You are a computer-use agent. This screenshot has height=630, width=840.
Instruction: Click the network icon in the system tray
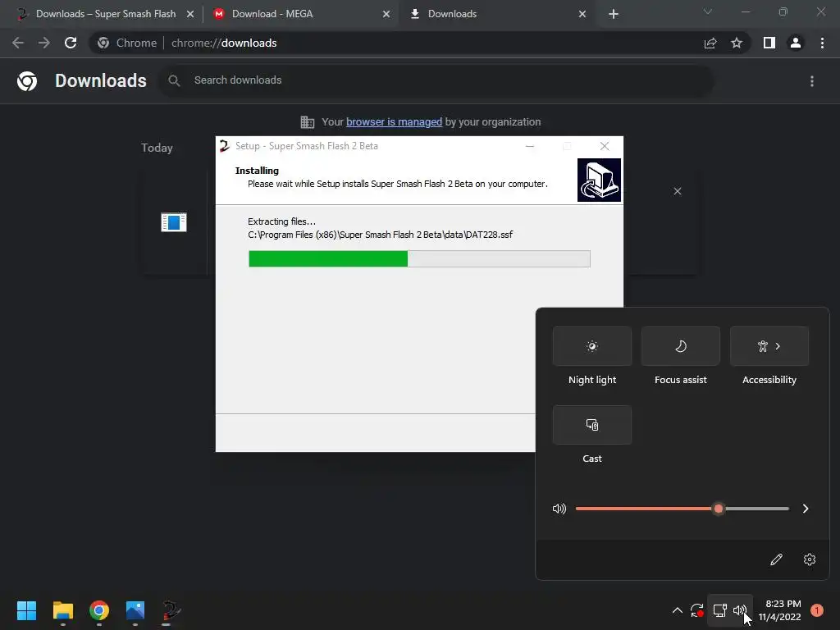point(719,610)
